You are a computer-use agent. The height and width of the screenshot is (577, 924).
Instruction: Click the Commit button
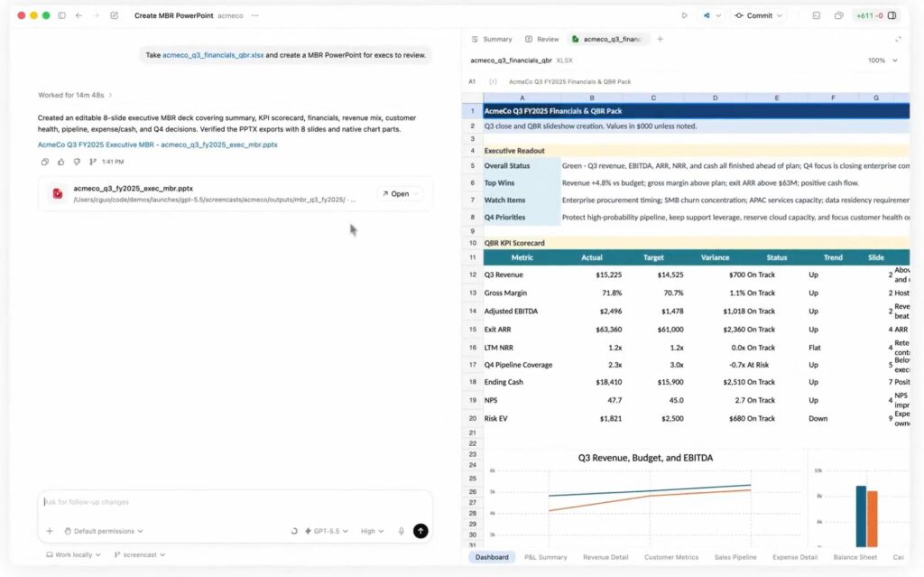pos(758,15)
